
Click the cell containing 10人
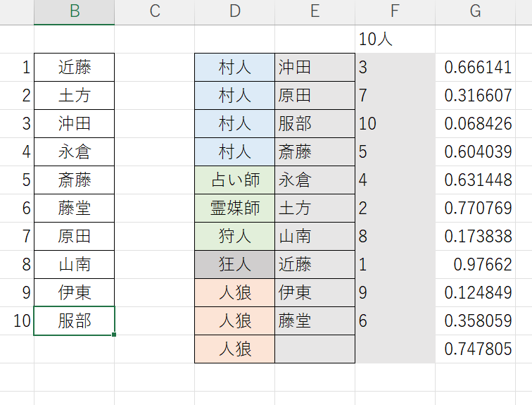point(395,39)
